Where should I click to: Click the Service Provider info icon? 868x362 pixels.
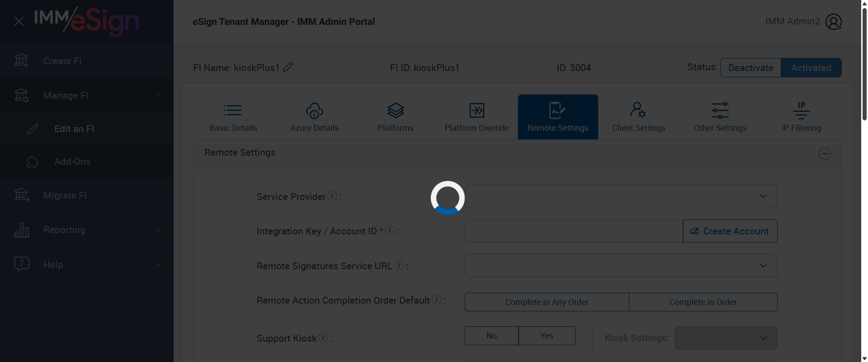[x=332, y=196]
